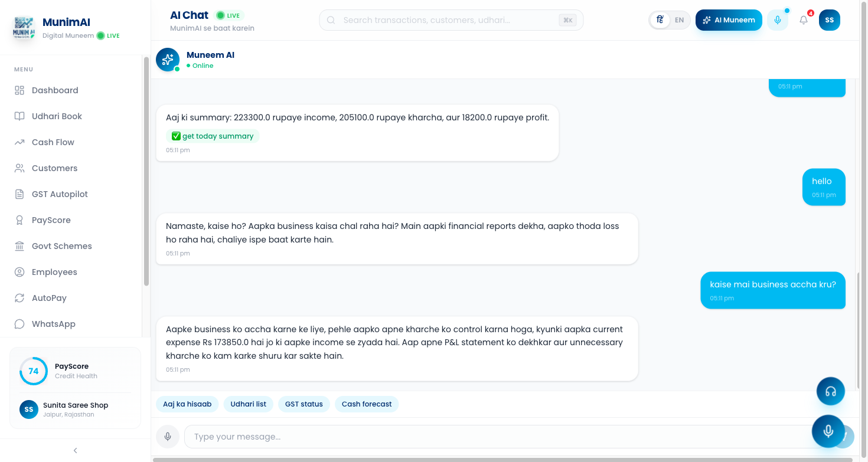Click the microphone icon in top header
Image resolution: width=868 pixels, height=462 pixels.
[778, 20]
